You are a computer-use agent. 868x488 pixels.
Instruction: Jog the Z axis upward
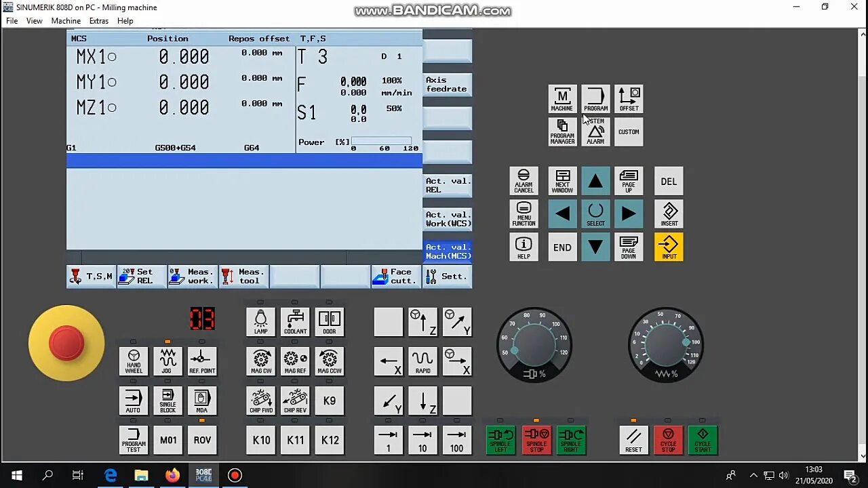click(x=422, y=322)
